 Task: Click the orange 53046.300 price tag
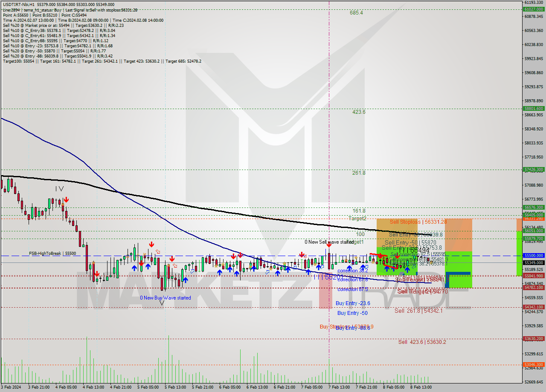point(534,365)
